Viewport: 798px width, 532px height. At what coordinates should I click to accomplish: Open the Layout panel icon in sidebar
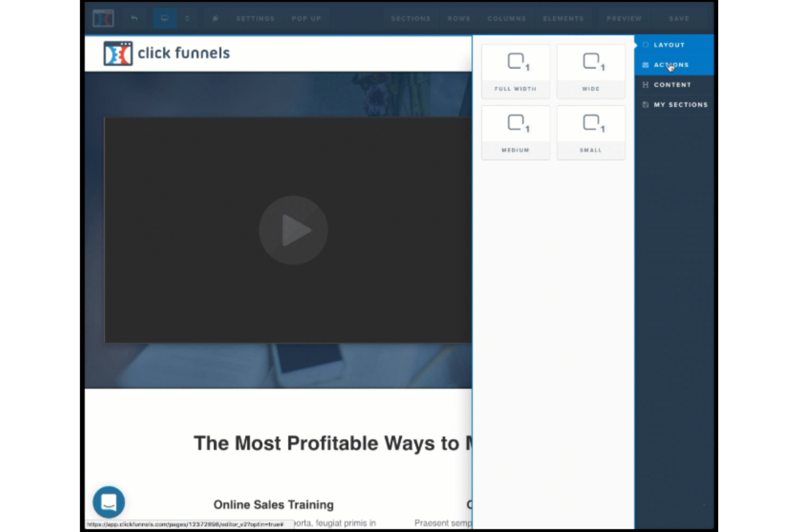coord(645,45)
